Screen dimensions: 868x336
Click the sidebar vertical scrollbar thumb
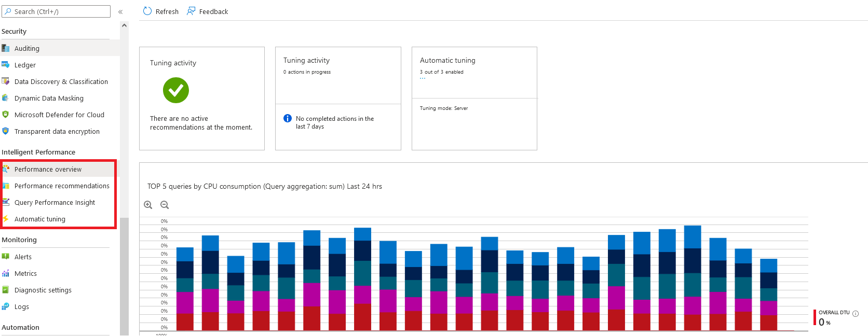(124, 276)
